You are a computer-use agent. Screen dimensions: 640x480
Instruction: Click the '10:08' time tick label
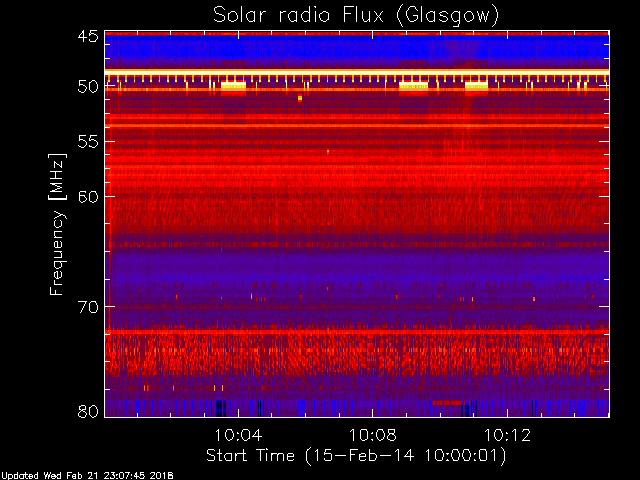[372, 435]
